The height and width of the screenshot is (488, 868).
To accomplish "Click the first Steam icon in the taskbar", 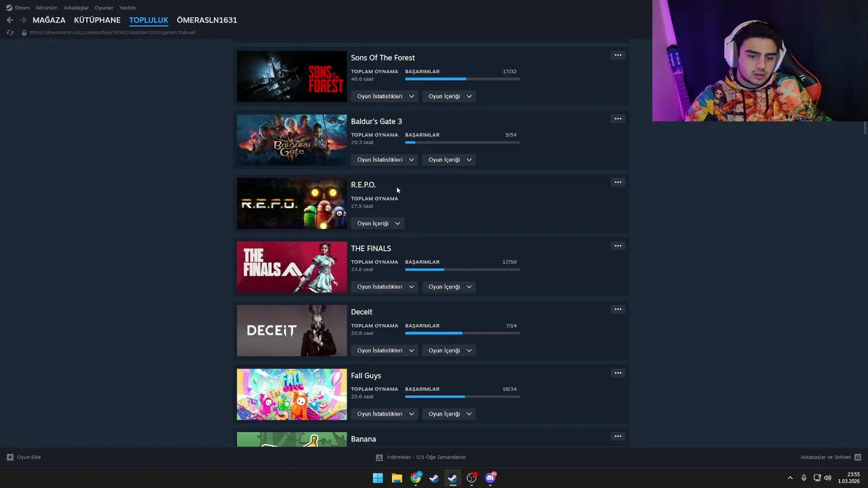I will 434,478.
